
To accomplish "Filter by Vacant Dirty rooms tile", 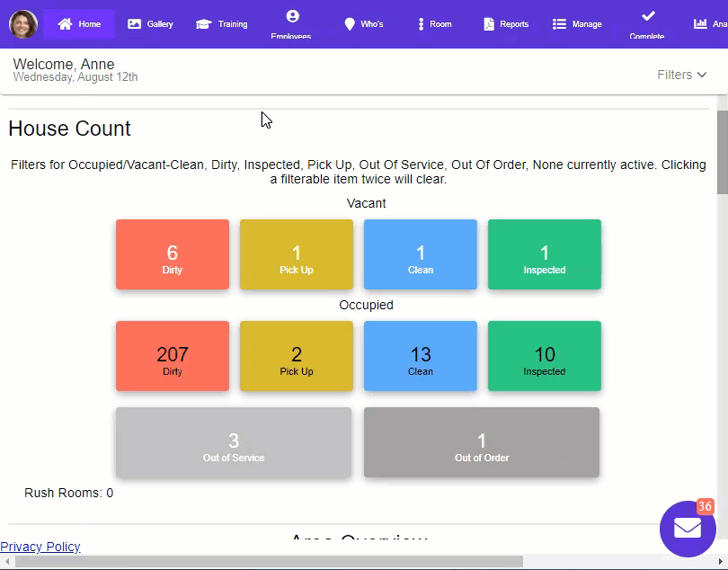I will [173, 254].
